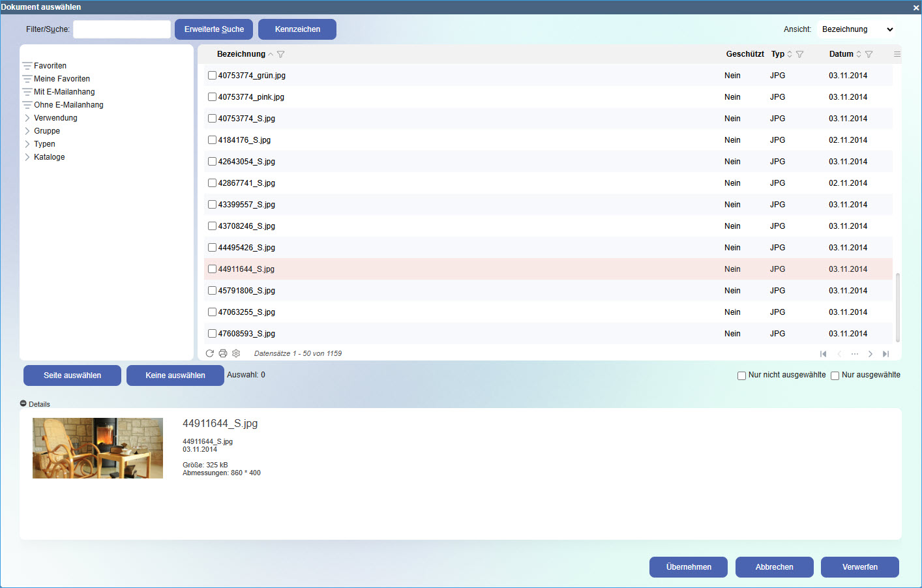
Task: Click file name 45791806_S.jpg
Action: pyautogui.click(x=246, y=291)
